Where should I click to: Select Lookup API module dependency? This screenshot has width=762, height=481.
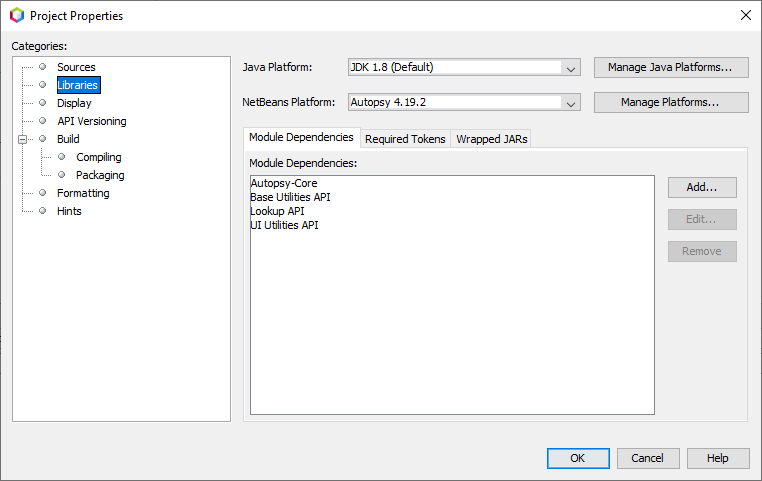tap(277, 211)
